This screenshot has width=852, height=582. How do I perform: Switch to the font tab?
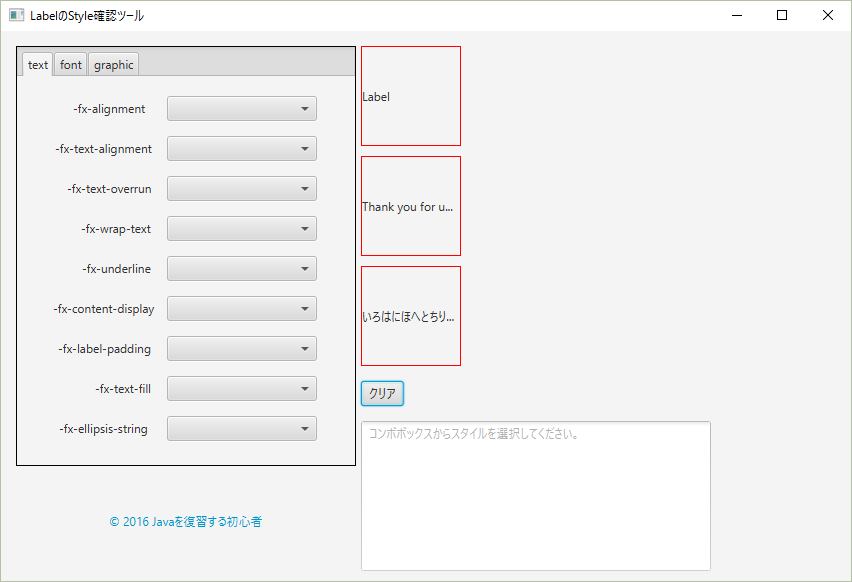(x=70, y=64)
